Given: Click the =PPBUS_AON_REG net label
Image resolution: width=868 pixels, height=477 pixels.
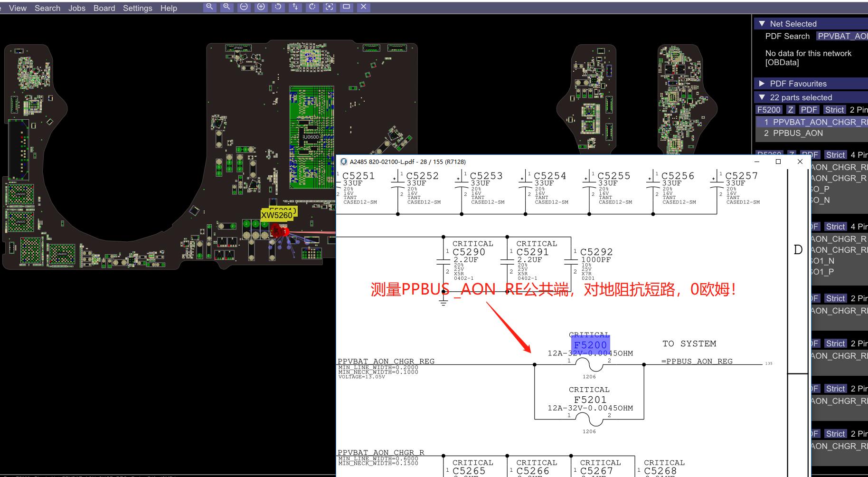Looking at the screenshot, I should coord(697,361).
